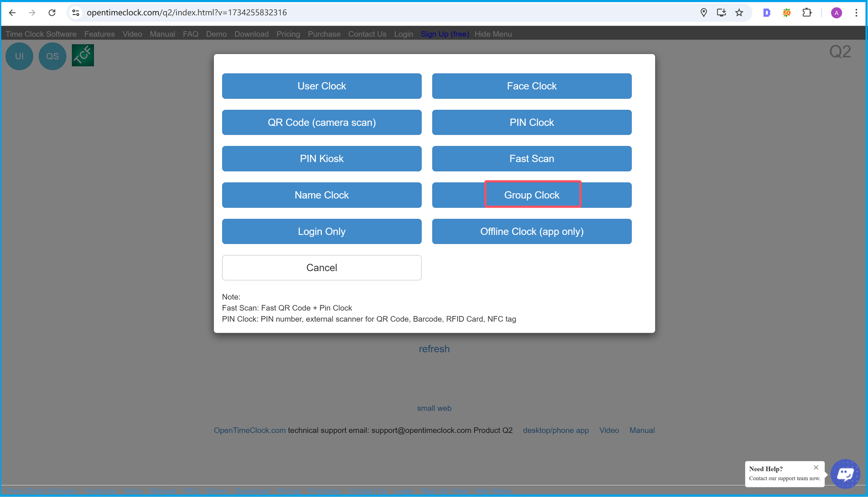Click the Pricing menu item
The width and height of the screenshot is (868, 497).
pos(289,34)
